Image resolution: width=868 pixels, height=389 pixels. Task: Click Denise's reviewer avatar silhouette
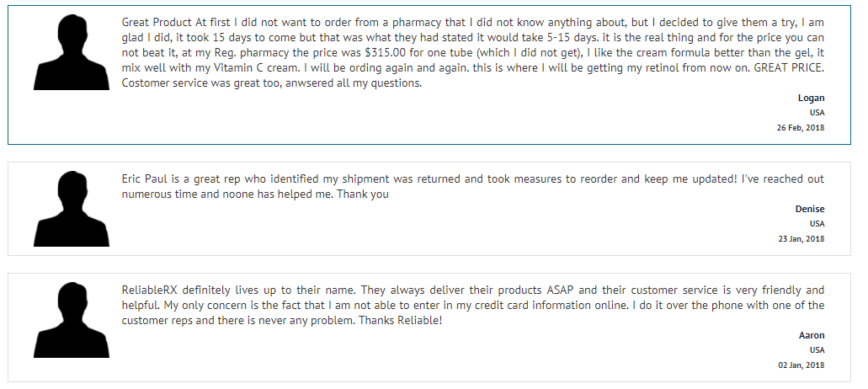pos(72,209)
